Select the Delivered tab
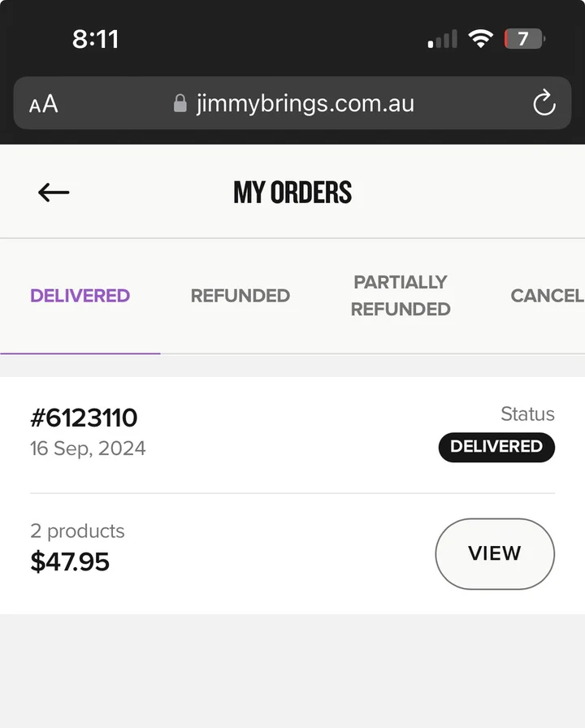This screenshot has width=585, height=728. click(80, 296)
